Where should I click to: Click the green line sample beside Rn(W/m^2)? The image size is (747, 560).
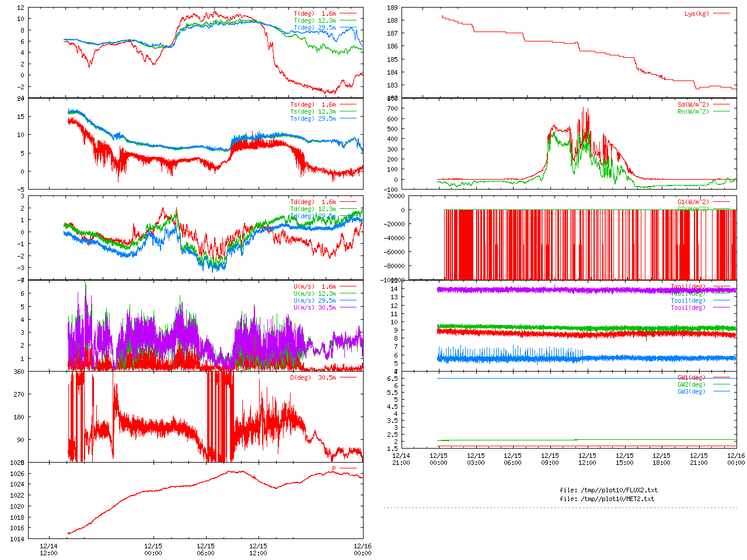[721, 111]
